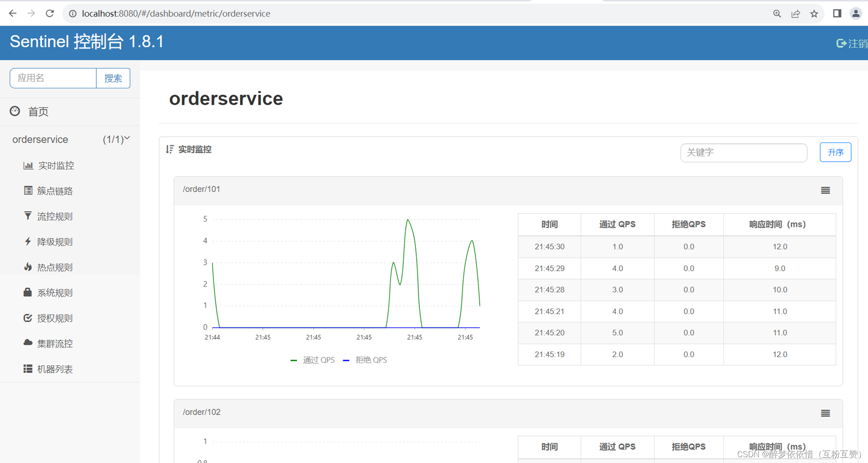The image size is (868, 463).
Task: Click the 注销 logout button
Action: 852,43
